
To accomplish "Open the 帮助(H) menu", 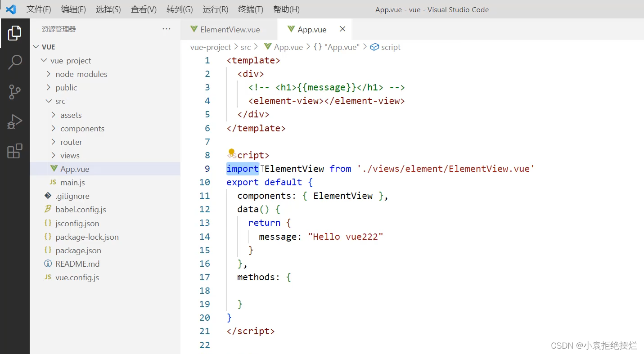I will pyautogui.click(x=286, y=9).
